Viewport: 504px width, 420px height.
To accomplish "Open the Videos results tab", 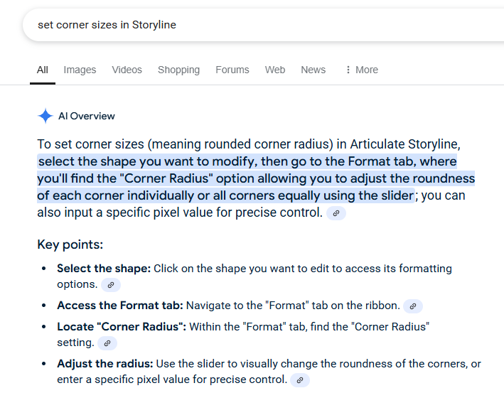I will (127, 70).
